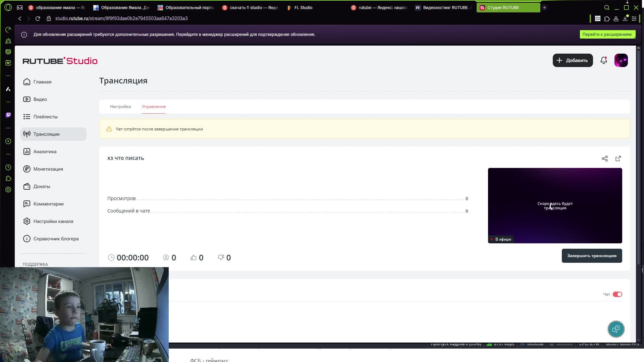Reload the current page
Screen dimensions: 644x362
pyautogui.click(x=38, y=18)
